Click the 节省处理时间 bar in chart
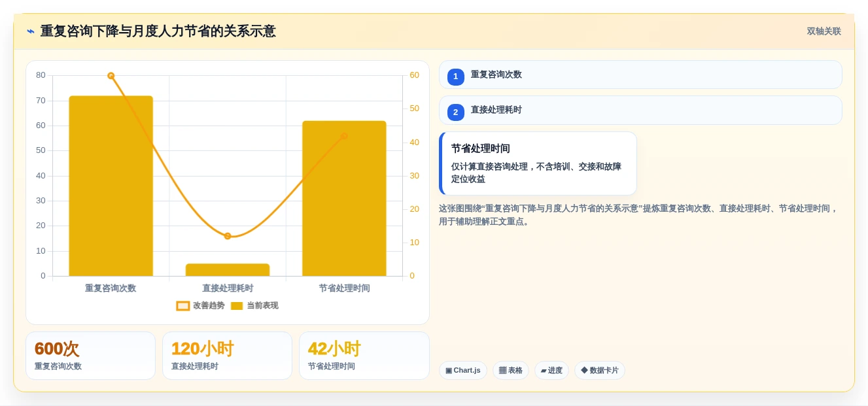This screenshot has width=868, height=406. (344, 198)
